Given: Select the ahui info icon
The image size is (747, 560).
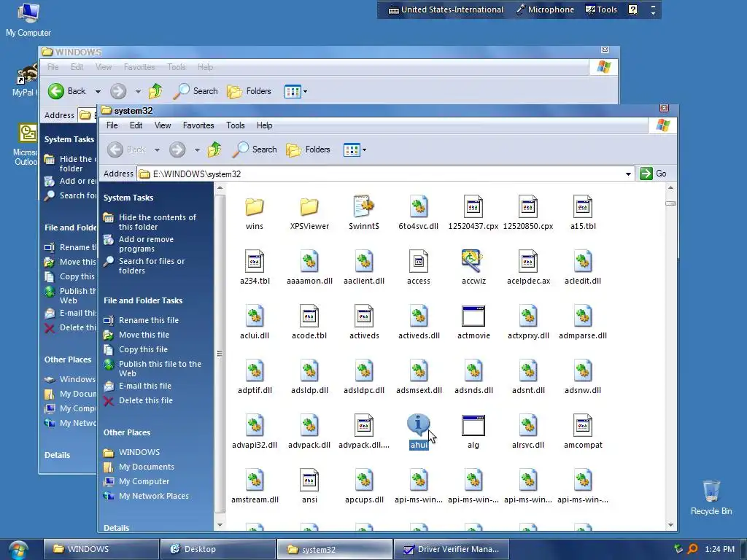Looking at the screenshot, I should point(418,425).
